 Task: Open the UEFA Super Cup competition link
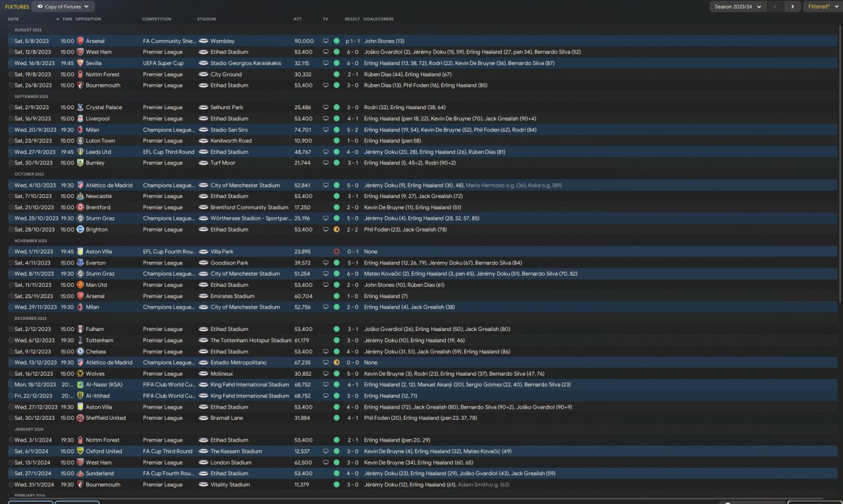click(163, 63)
